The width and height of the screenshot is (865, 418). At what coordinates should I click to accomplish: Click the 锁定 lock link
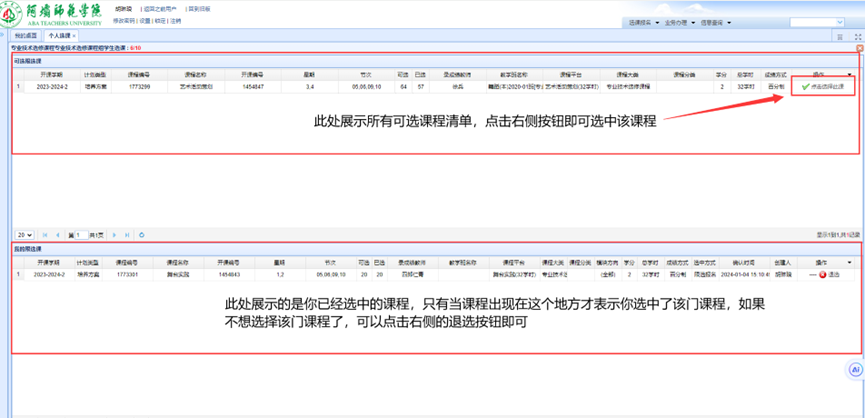pyautogui.click(x=160, y=20)
